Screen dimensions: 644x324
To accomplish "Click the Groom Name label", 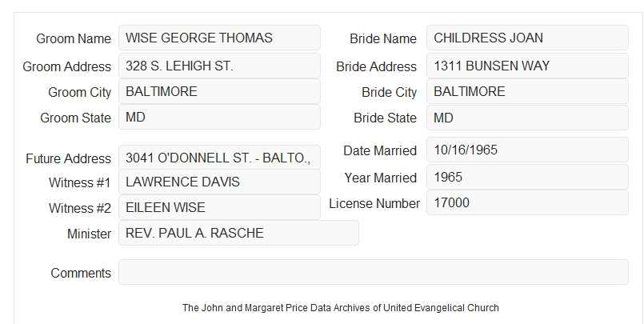I will pos(74,38).
